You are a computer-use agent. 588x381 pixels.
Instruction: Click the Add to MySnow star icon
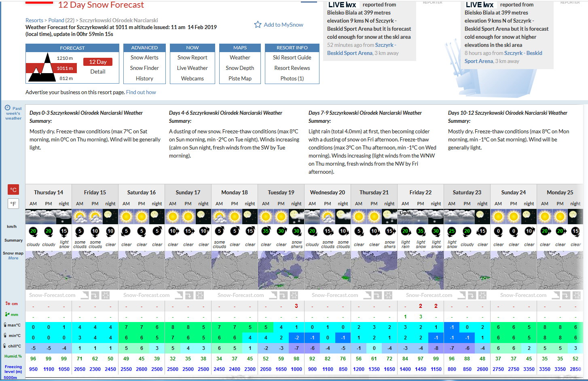point(258,25)
